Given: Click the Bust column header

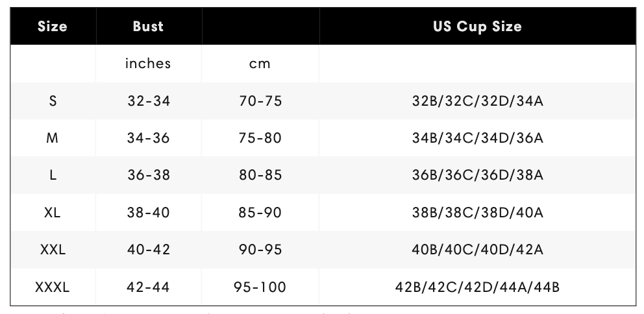Looking at the screenshot, I should pos(148,26).
